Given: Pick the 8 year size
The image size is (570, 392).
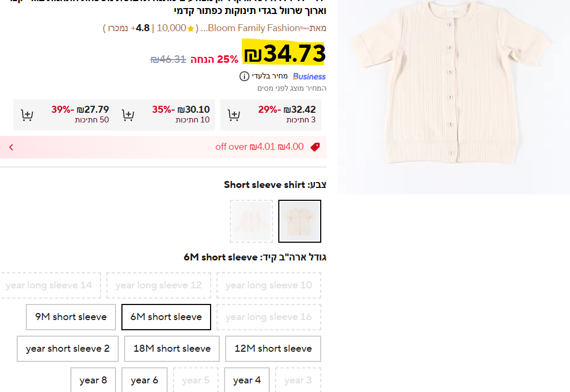Looking at the screenshot, I should coord(93,380).
